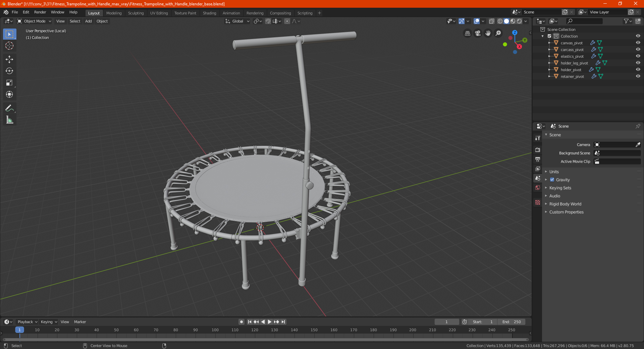Toggle snapping magnet
This screenshot has width=644, height=349.
268,21
